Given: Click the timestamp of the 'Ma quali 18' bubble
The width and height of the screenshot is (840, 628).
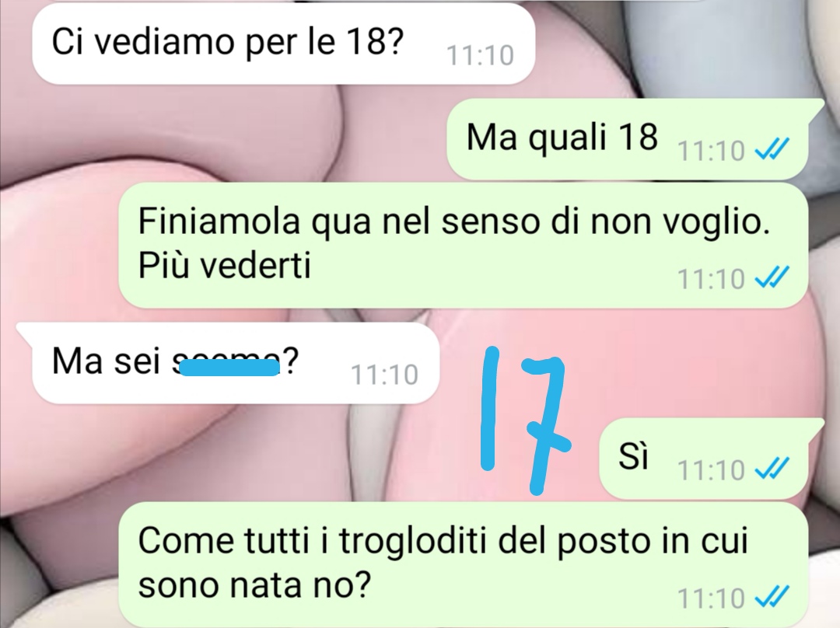Looking at the screenshot, I should click(711, 151).
